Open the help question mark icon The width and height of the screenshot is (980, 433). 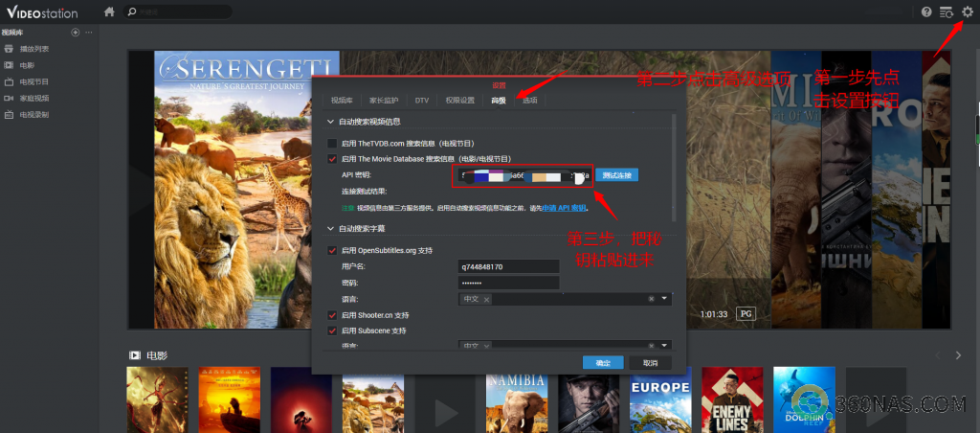pos(926,11)
